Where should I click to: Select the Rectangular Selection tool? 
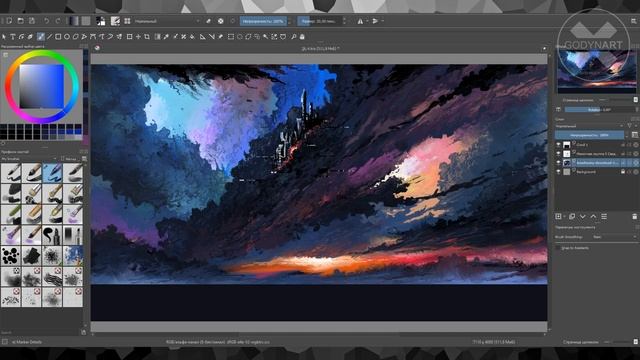231,37
